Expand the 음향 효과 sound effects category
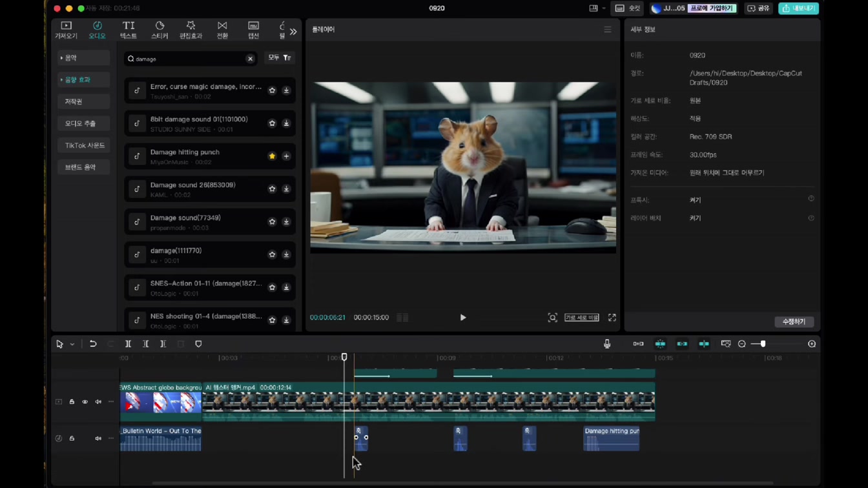868x488 pixels. point(84,80)
